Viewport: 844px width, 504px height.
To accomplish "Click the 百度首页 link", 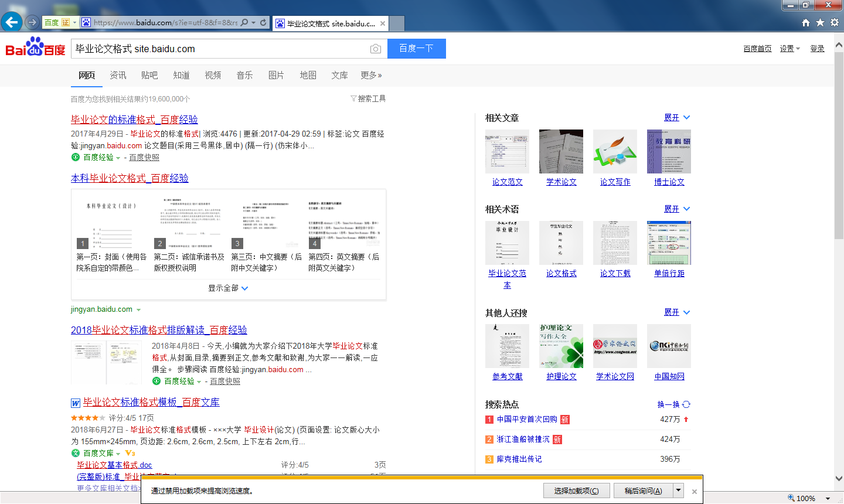I will click(757, 49).
